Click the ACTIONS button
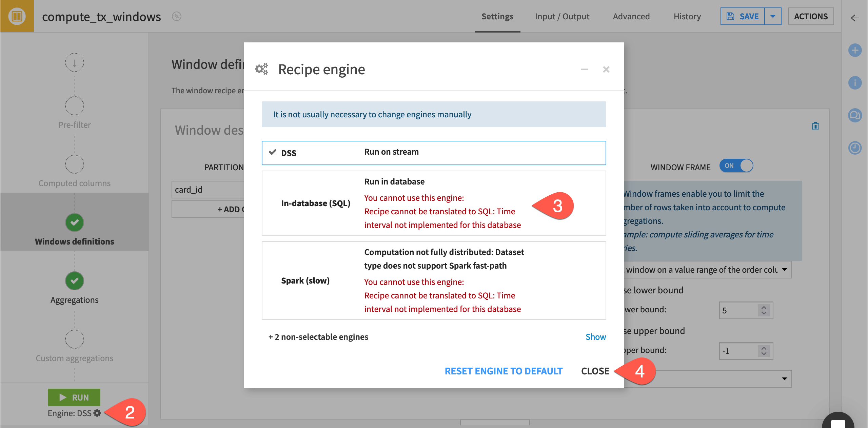868x428 pixels. tap(811, 16)
